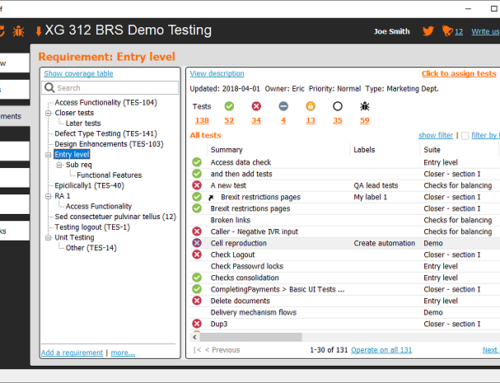Click the blue blocked tests status icon
Image resolution: width=500 pixels, height=383 pixels.
283,106
